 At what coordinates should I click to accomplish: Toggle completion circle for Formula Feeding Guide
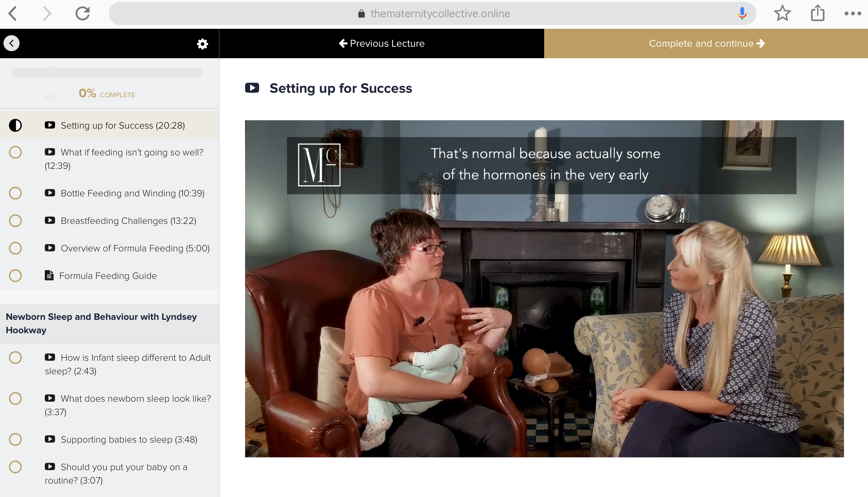pos(15,276)
